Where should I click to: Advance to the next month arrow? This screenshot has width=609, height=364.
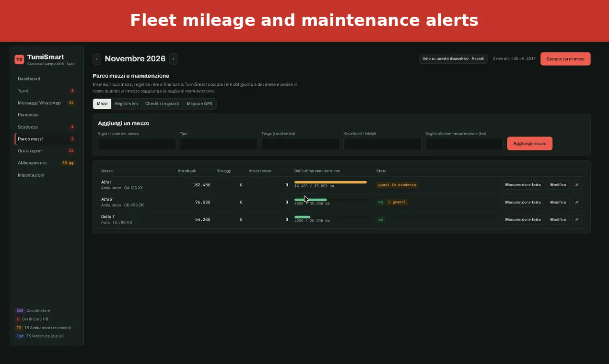coord(174,59)
